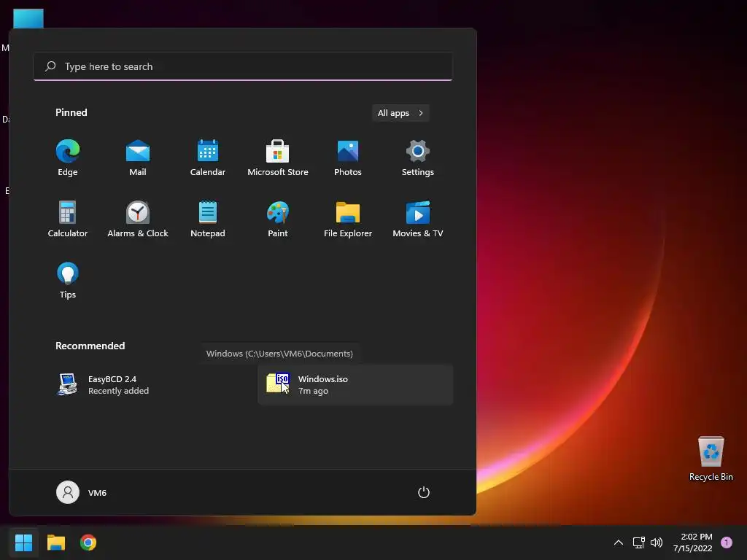747x560 pixels.
Task: Open the volume control in system tray
Action: (x=657, y=542)
